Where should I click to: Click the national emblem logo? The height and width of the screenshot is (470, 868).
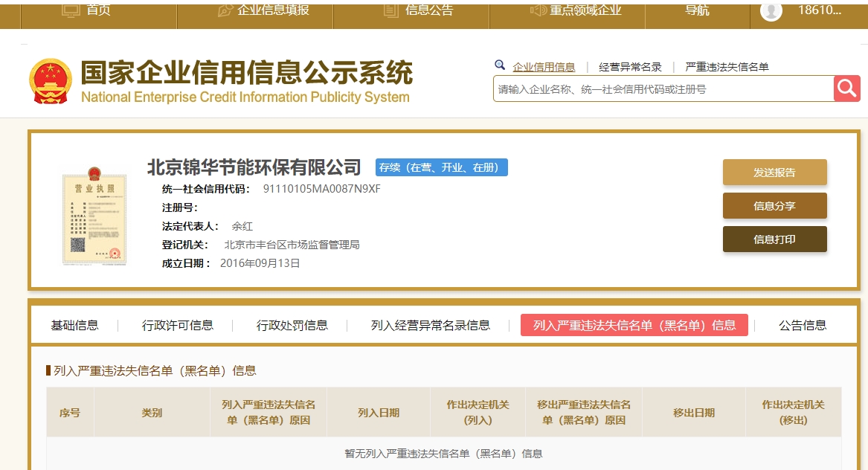(51, 82)
